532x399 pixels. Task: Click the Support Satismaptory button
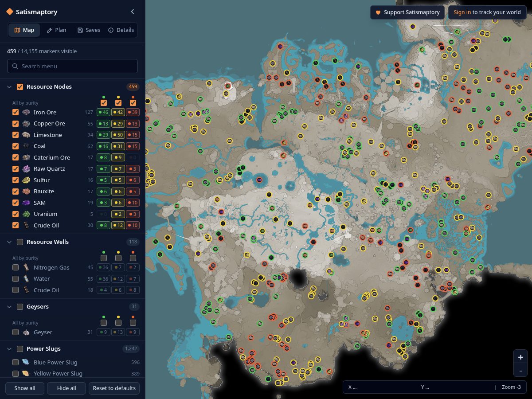[407, 12]
